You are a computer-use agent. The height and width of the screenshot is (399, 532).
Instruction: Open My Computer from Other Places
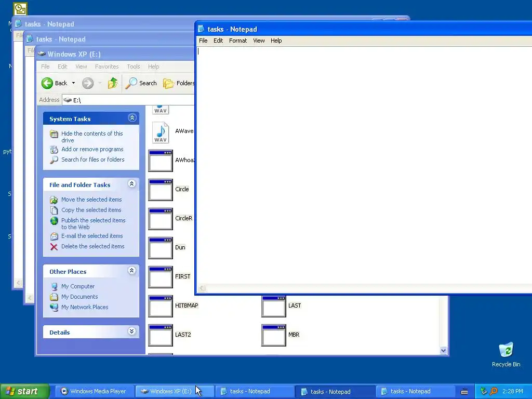coord(78,286)
